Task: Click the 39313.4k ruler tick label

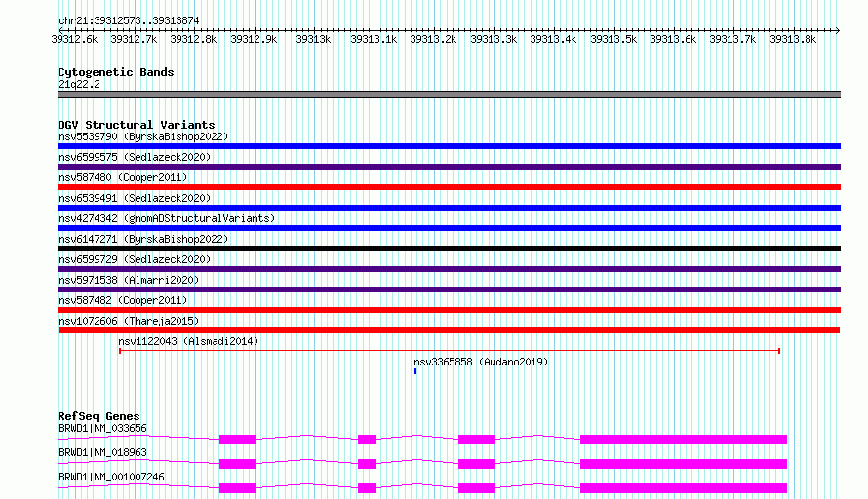Action: click(x=553, y=39)
